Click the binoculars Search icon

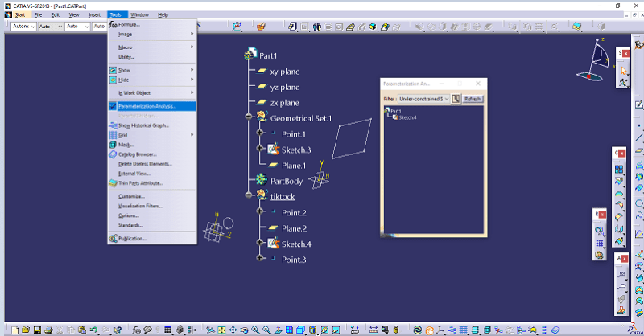click(x=316, y=27)
